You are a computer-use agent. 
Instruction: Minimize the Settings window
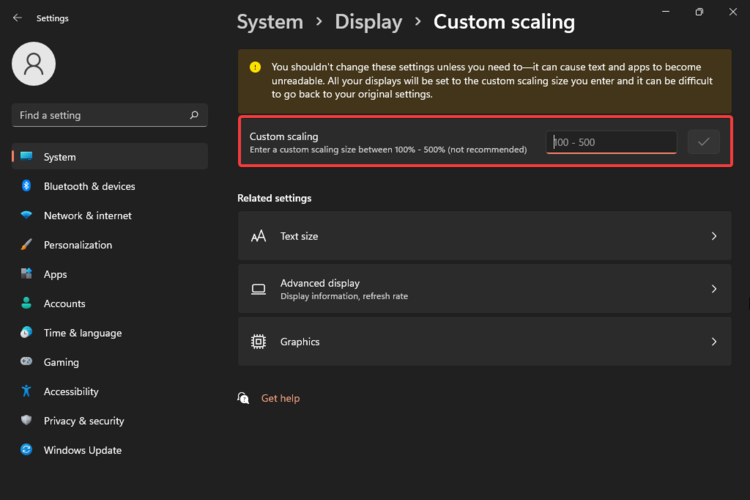point(665,11)
